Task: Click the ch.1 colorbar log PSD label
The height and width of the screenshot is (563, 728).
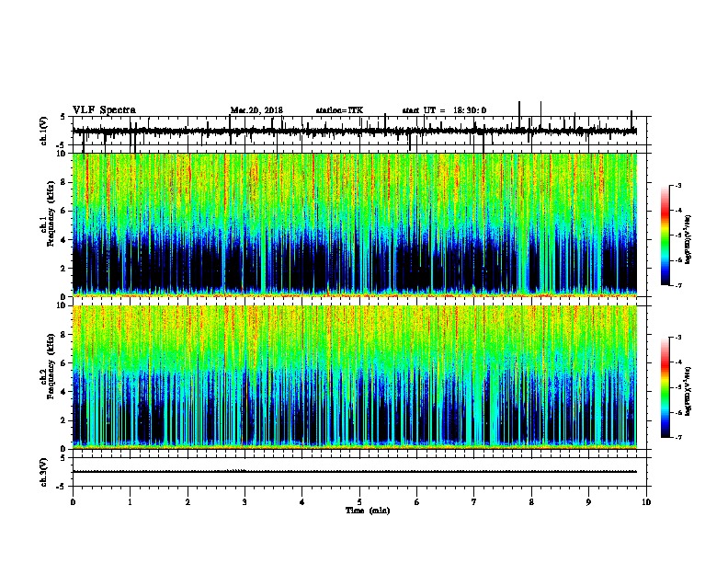Action: click(x=688, y=239)
